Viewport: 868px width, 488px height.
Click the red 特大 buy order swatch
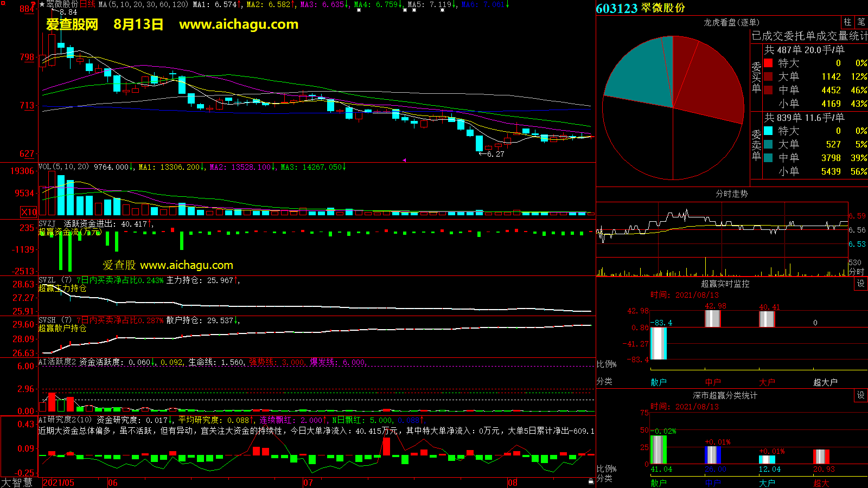pyautogui.click(x=768, y=63)
